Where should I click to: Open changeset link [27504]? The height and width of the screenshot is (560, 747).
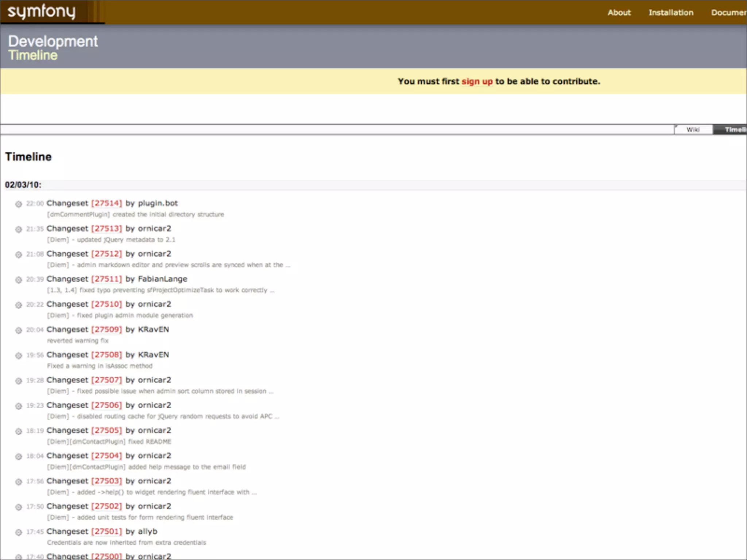(107, 456)
